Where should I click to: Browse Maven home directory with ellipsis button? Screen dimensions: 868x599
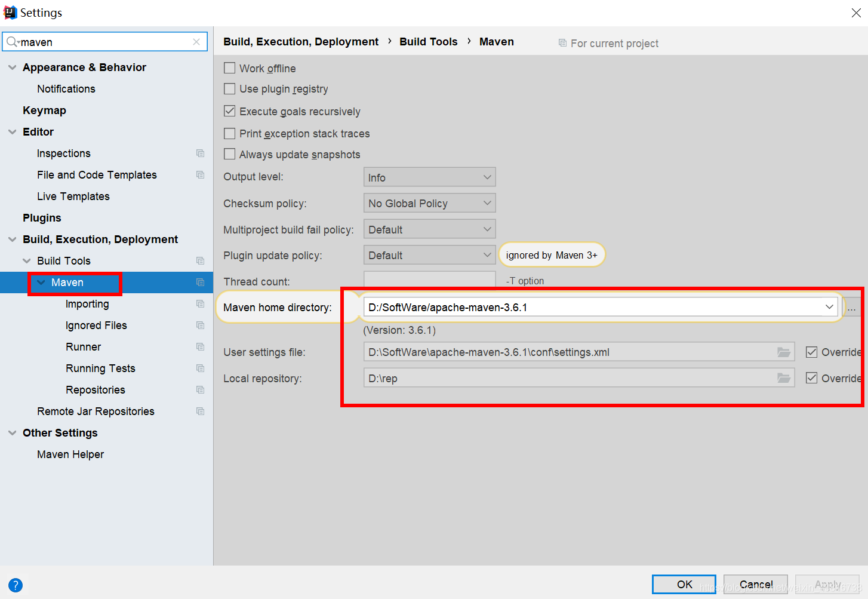pos(851,307)
